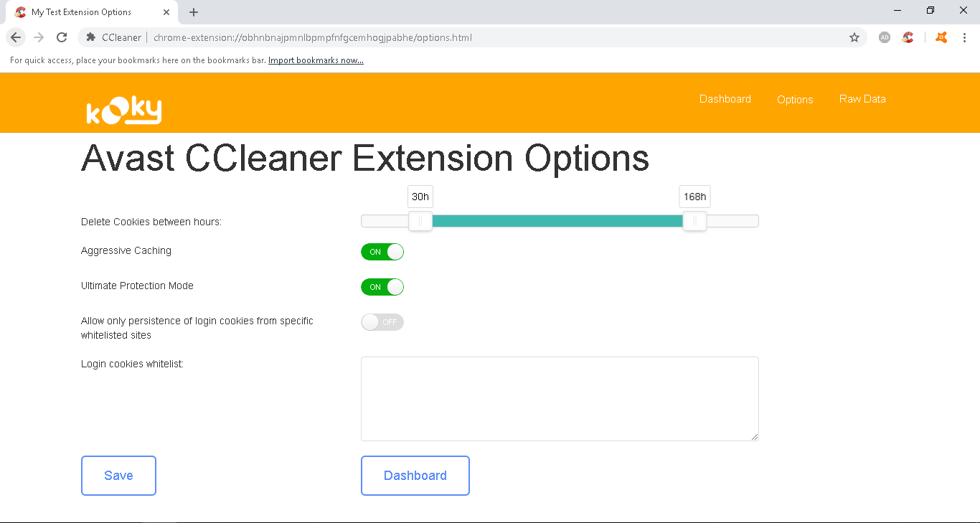
Task: Select the My Test Extension Options tab
Action: coord(93,12)
